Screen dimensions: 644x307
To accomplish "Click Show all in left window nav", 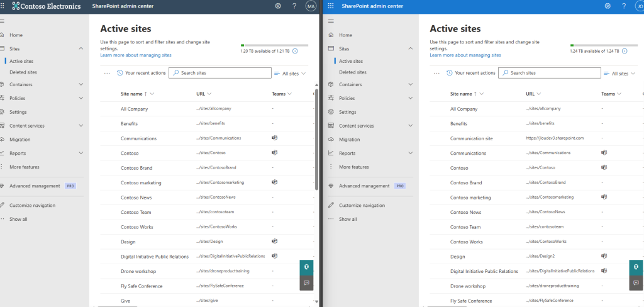I will 18,219.
